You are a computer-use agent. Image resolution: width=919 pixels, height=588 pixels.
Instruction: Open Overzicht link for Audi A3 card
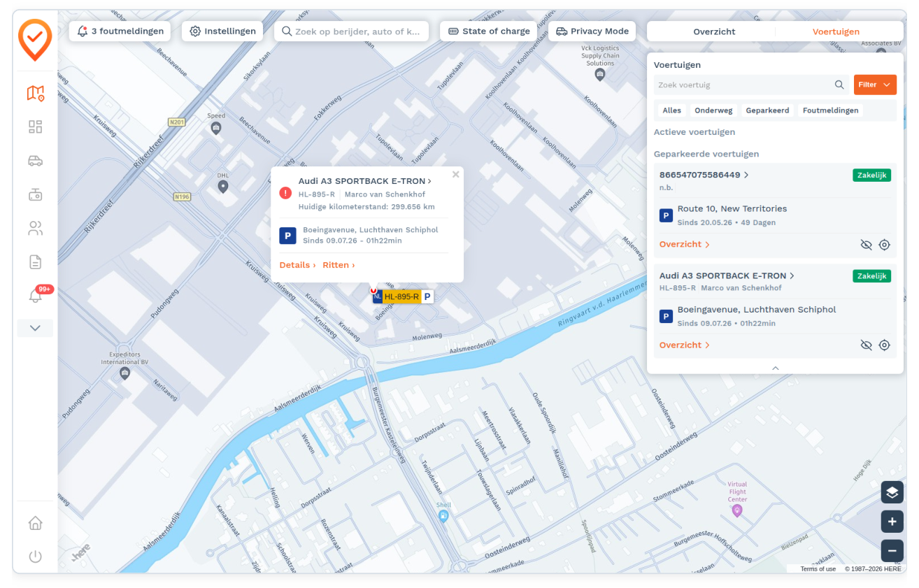685,345
